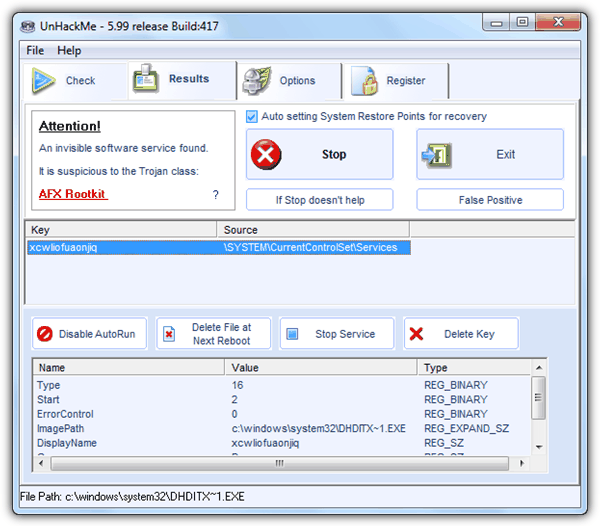Click the door icon on Exit
The height and width of the screenshot is (526, 600).
437,155
